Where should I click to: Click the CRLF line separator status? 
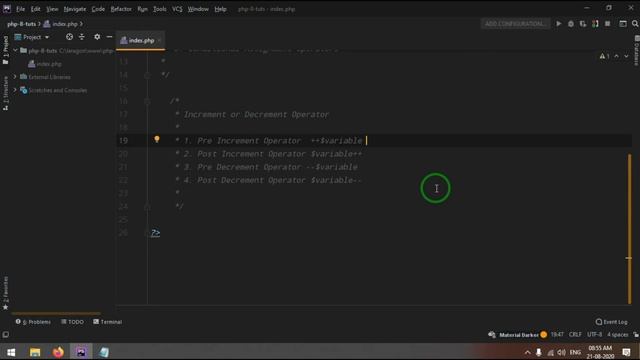coord(575,335)
